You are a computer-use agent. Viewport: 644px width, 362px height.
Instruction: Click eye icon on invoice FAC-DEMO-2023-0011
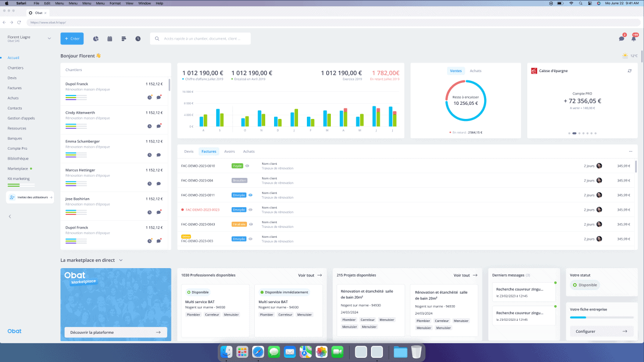pos(251,195)
